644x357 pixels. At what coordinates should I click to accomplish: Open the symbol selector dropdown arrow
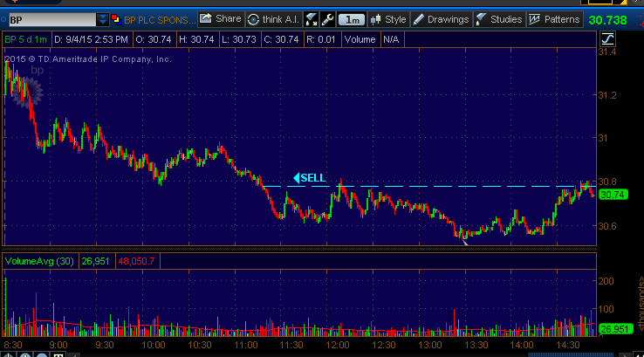tap(104, 18)
